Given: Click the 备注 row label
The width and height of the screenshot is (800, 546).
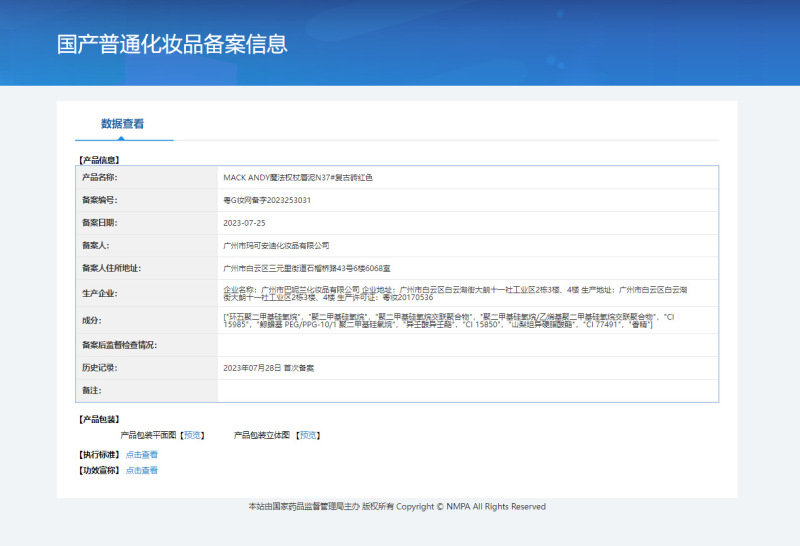Looking at the screenshot, I should pos(91,390).
